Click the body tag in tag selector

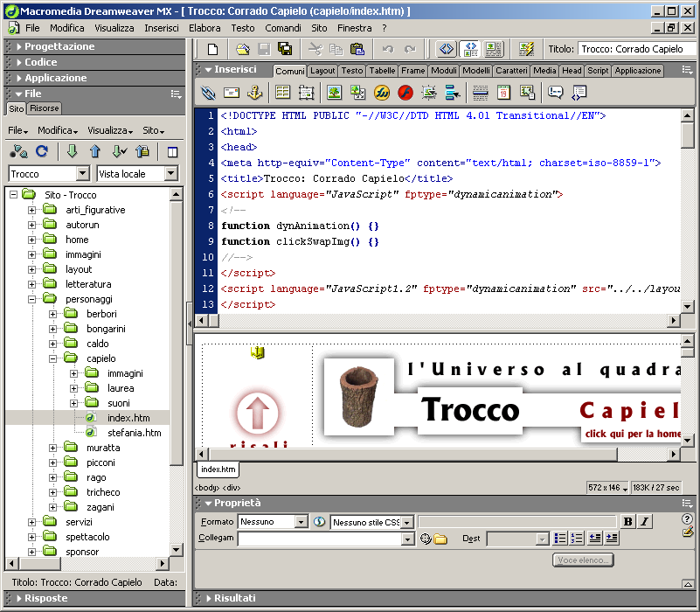[x=207, y=487]
